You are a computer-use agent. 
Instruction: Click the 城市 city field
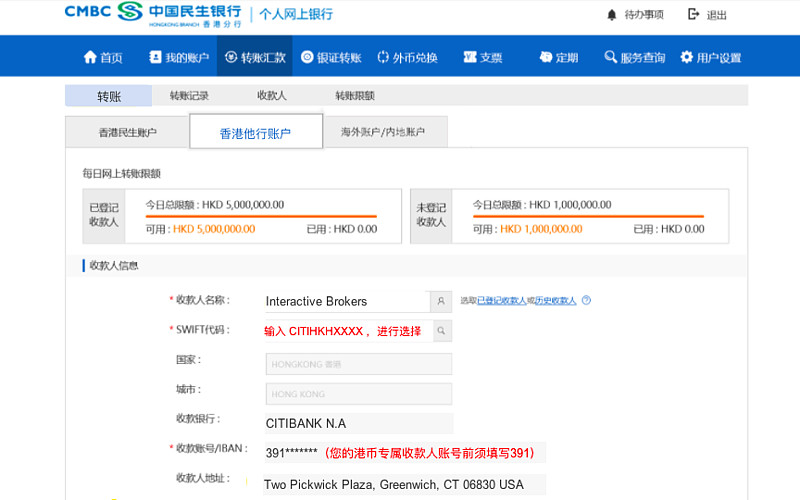(x=359, y=394)
